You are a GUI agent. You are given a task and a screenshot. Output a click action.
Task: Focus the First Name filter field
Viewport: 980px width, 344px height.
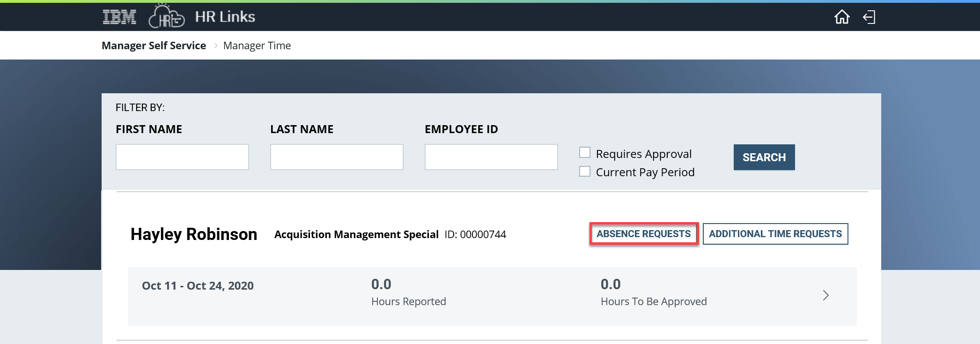[182, 157]
